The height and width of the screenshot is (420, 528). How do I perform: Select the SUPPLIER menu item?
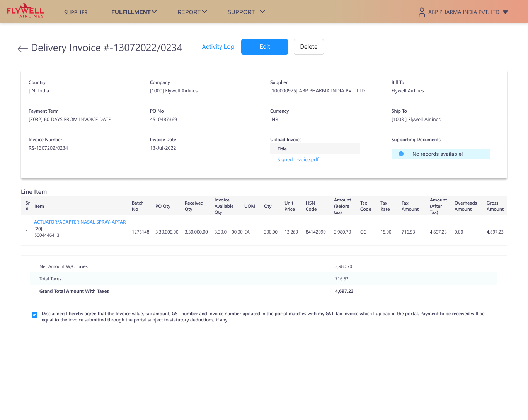pos(76,12)
